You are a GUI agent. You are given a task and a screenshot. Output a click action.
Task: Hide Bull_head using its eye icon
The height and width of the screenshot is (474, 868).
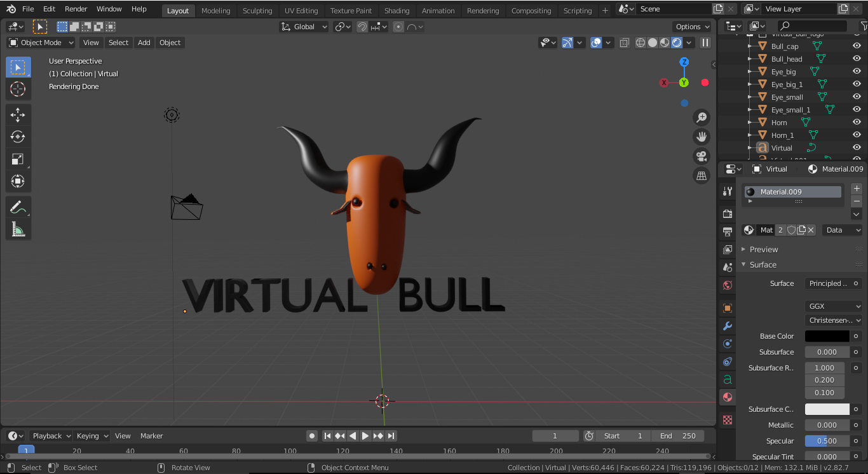click(x=857, y=59)
